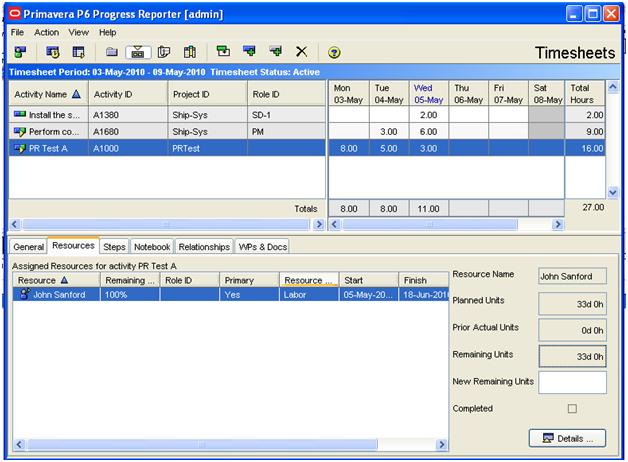Screen dimensions: 628x462
Task: Click sort triangle on Resource column header
Action: (64, 280)
